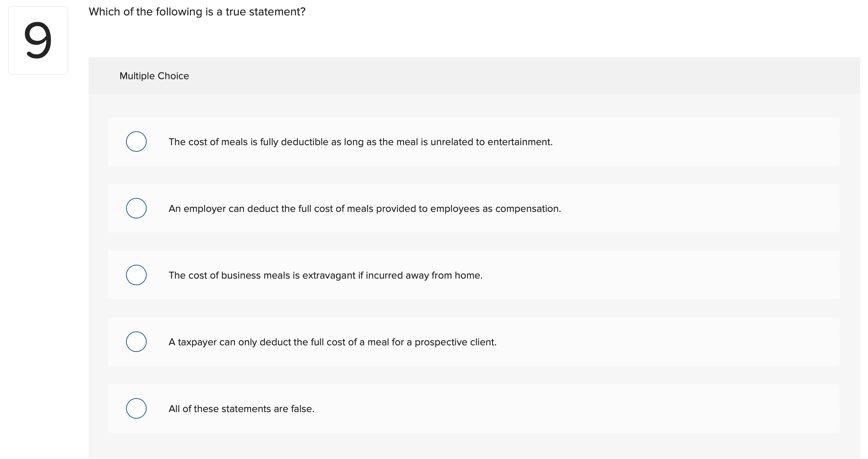
Task: Click empty space in the employee compensation answer card
Action: coord(696,209)
